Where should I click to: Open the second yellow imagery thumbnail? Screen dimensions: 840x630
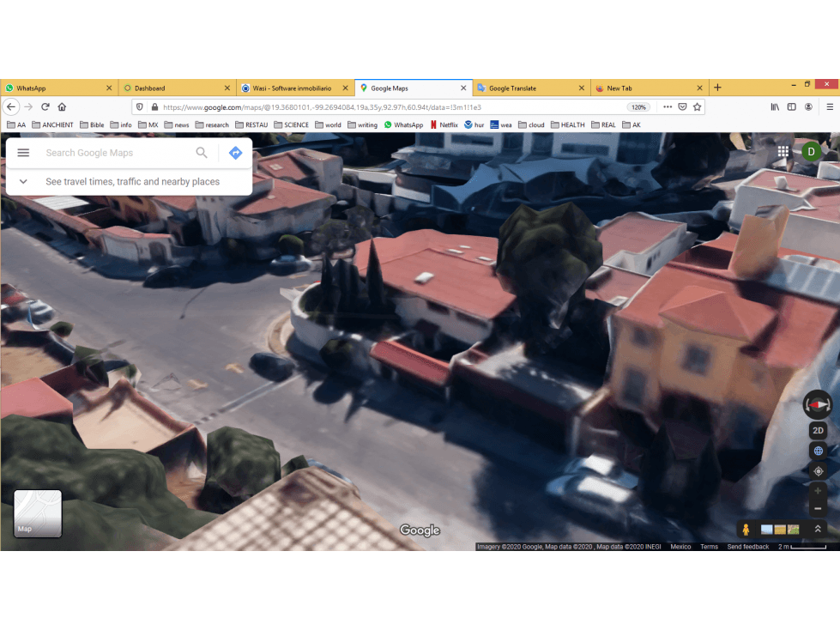click(780, 530)
